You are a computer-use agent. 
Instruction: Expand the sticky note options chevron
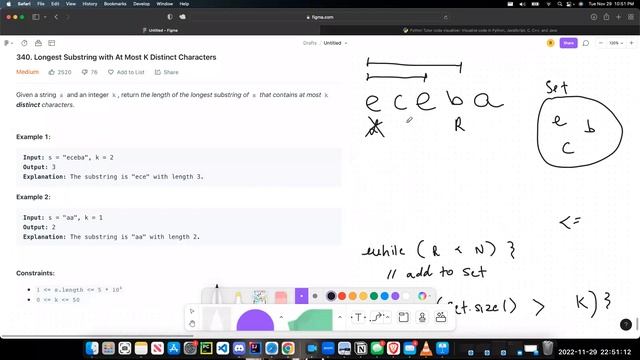340,317
